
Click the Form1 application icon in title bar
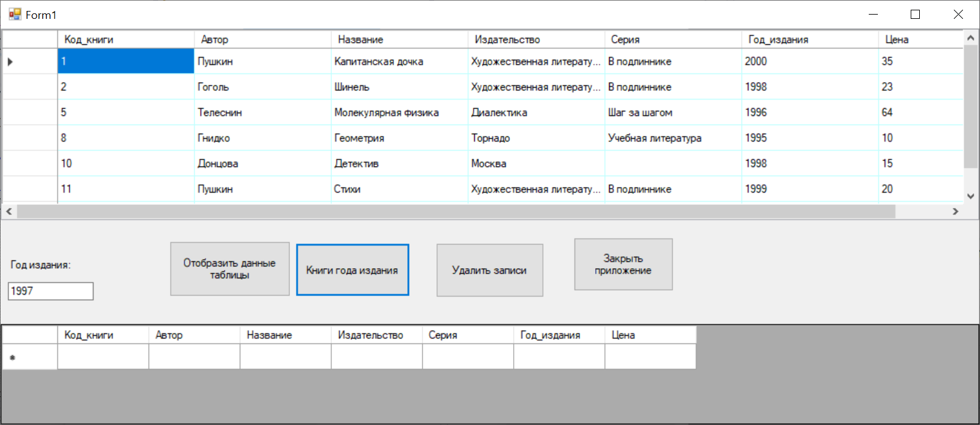[15, 15]
